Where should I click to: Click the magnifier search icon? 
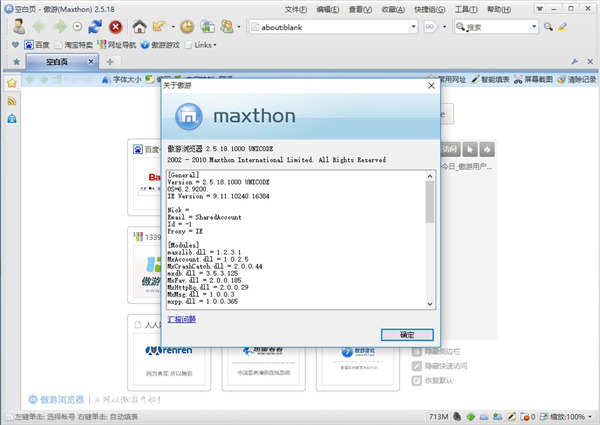(548, 27)
